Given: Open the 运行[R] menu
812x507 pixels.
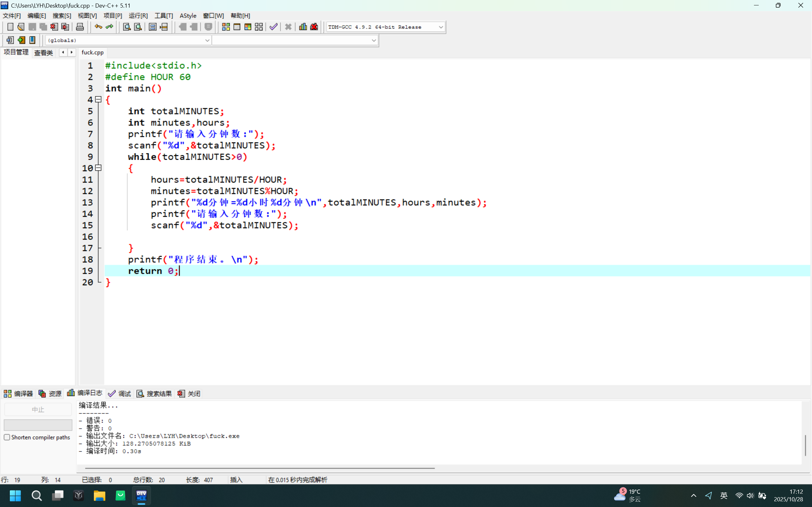Looking at the screenshot, I should 138,16.
